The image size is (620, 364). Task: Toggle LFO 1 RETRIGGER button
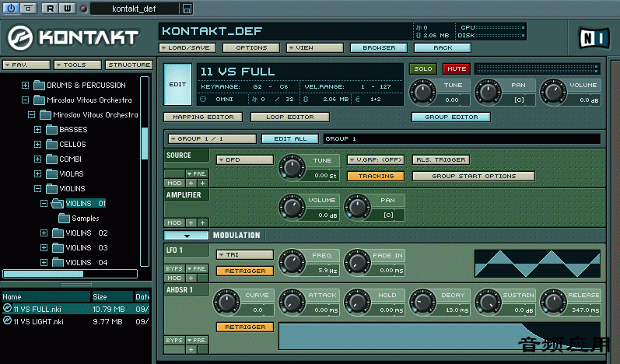coord(245,271)
